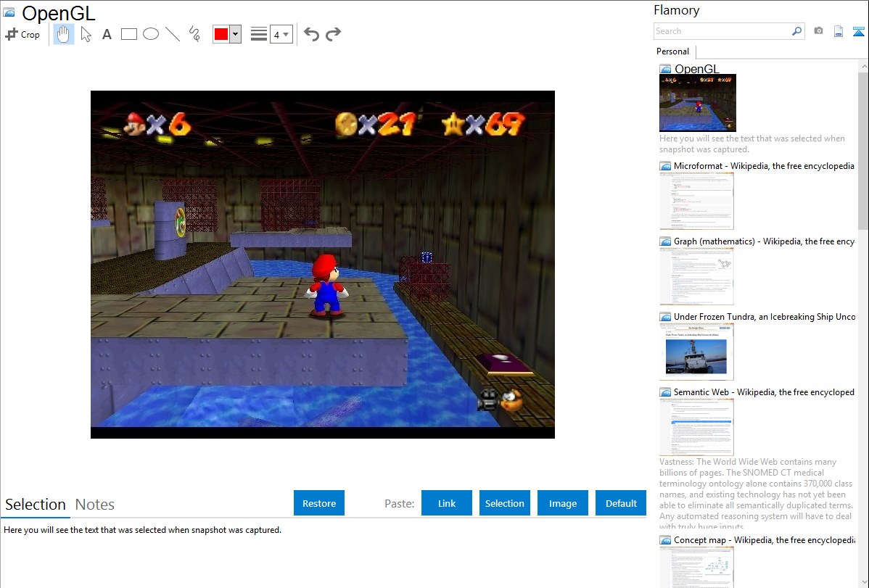This screenshot has height=588, width=869.
Task: Open the Personal tab
Action: [672, 51]
